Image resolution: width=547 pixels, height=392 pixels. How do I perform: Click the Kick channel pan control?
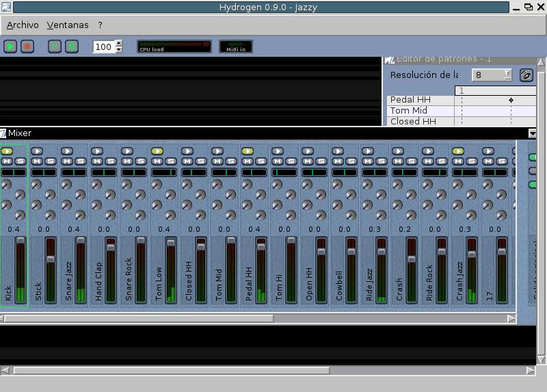pos(14,172)
